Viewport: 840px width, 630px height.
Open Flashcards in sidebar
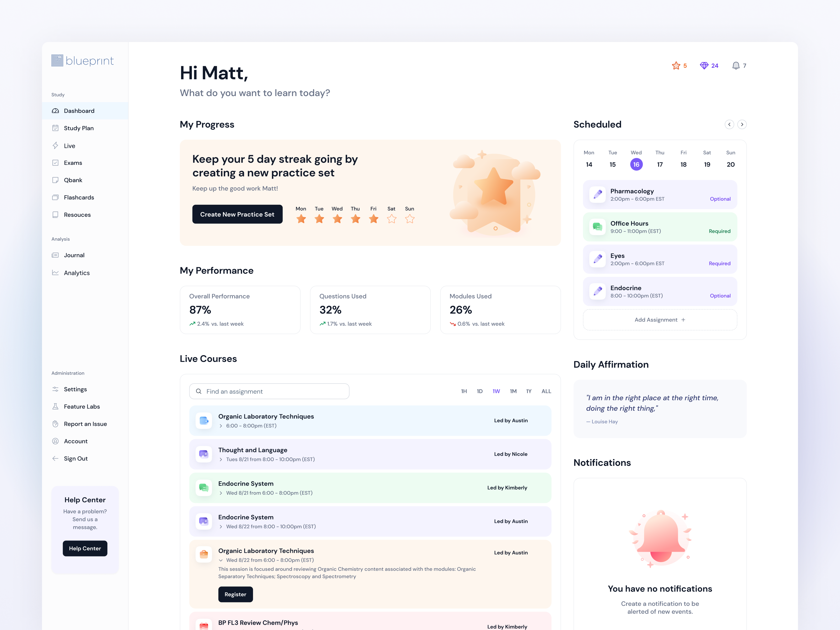pyautogui.click(x=85, y=197)
